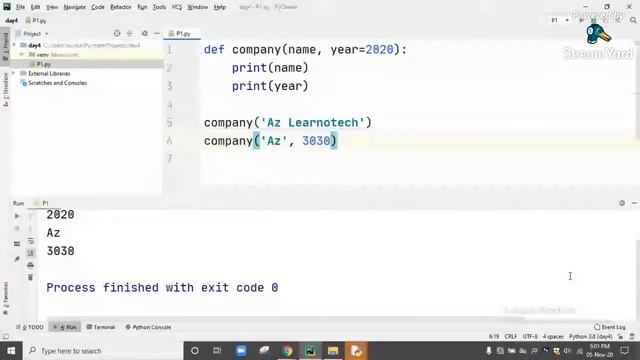The height and width of the screenshot is (360, 640).
Task: Click the up arrow in Run console toolbar
Action: click(31, 217)
